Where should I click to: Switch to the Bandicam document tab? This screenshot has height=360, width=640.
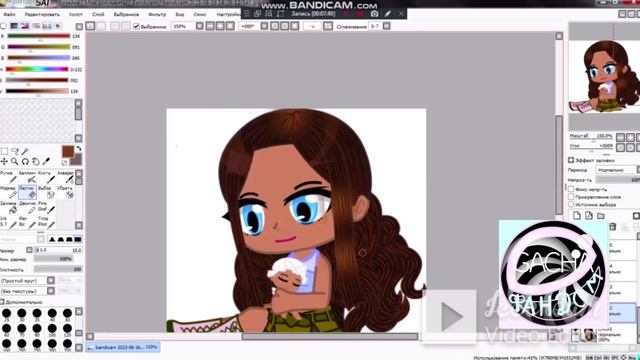123,347
